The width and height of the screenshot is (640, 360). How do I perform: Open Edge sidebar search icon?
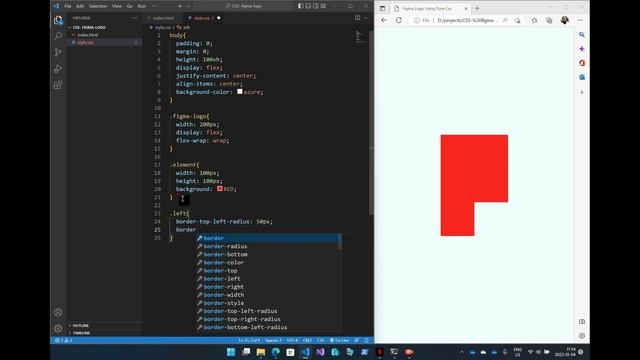click(582, 35)
